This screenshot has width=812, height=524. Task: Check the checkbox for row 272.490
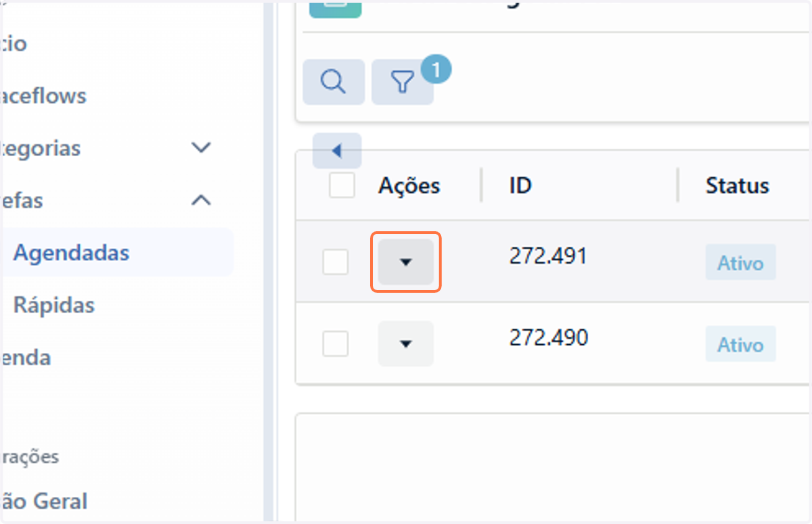tap(336, 343)
